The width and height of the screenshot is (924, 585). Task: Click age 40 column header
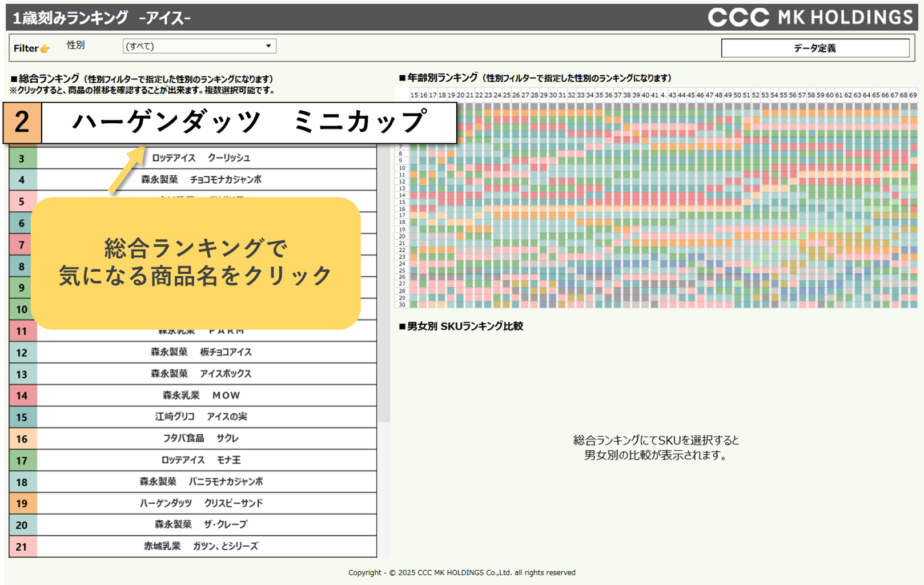tap(645, 95)
